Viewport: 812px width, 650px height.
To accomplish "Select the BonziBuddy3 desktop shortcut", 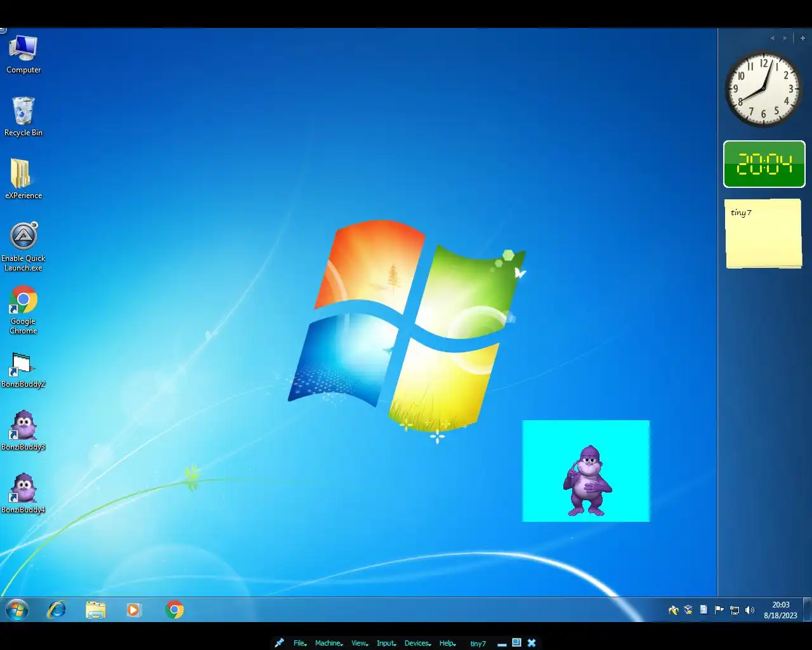I will (x=23, y=431).
